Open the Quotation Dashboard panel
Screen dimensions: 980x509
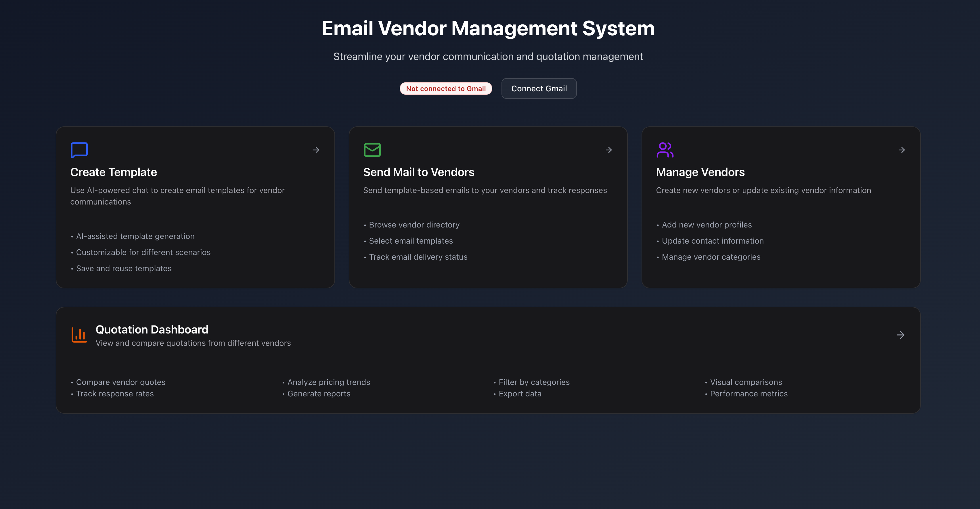[488, 360]
